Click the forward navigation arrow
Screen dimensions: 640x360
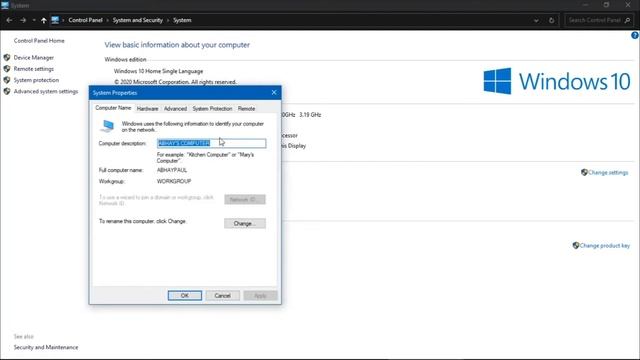coord(23,20)
